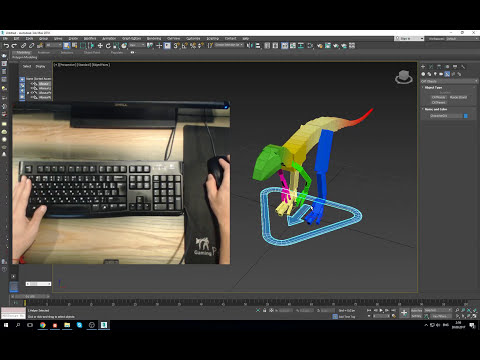Screen dimensions: 480x360
Task: Click the Helpers category icon
Action: pyautogui.click(x=447, y=74)
